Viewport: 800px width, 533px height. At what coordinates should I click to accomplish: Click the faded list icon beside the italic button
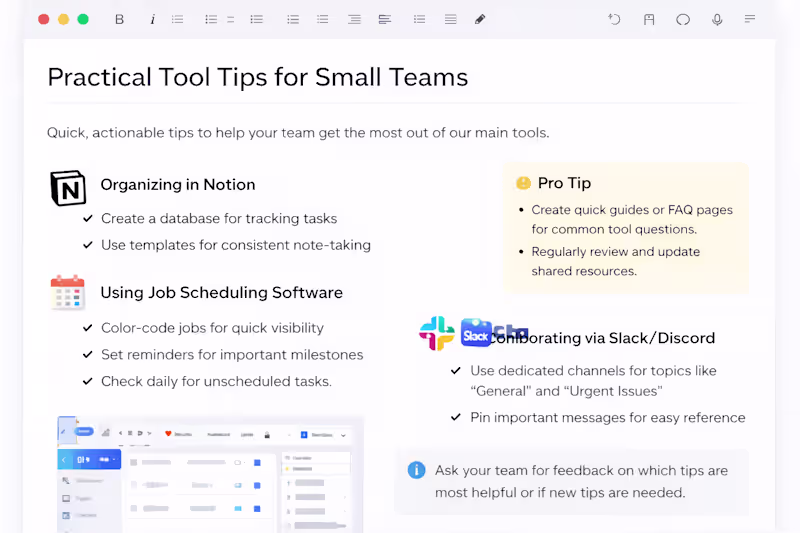pyautogui.click(x=178, y=19)
